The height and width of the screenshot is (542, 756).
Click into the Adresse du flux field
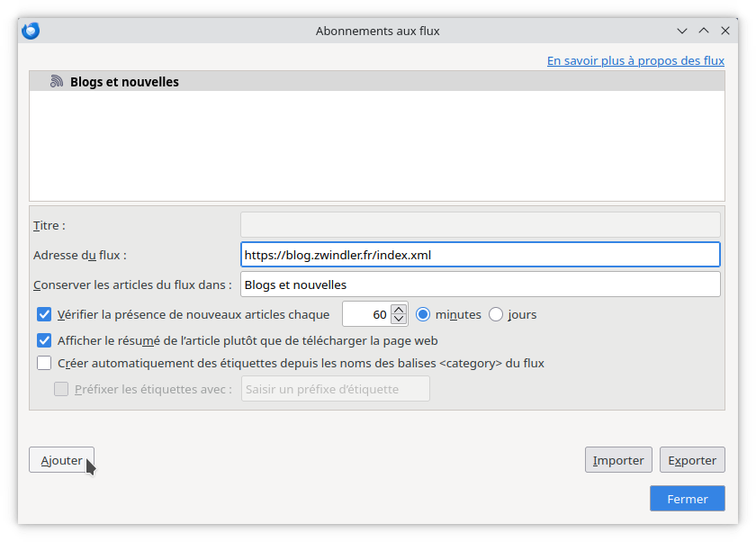[x=480, y=255]
